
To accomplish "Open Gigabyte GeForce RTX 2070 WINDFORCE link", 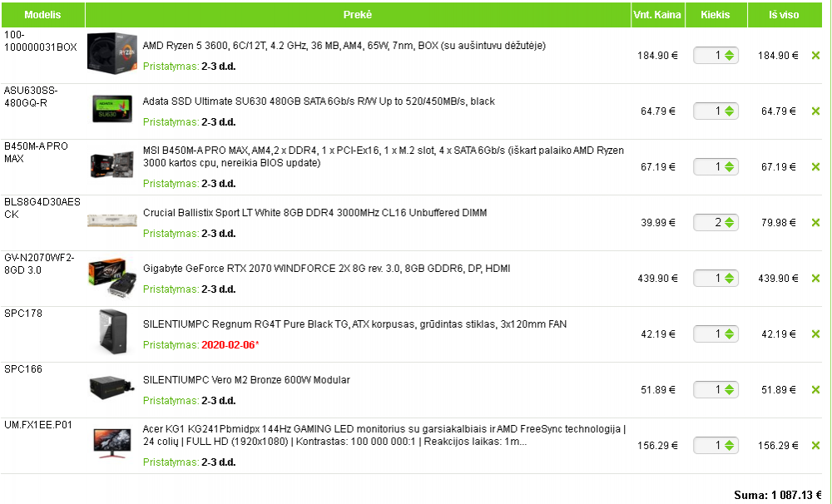I will [x=326, y=269].
